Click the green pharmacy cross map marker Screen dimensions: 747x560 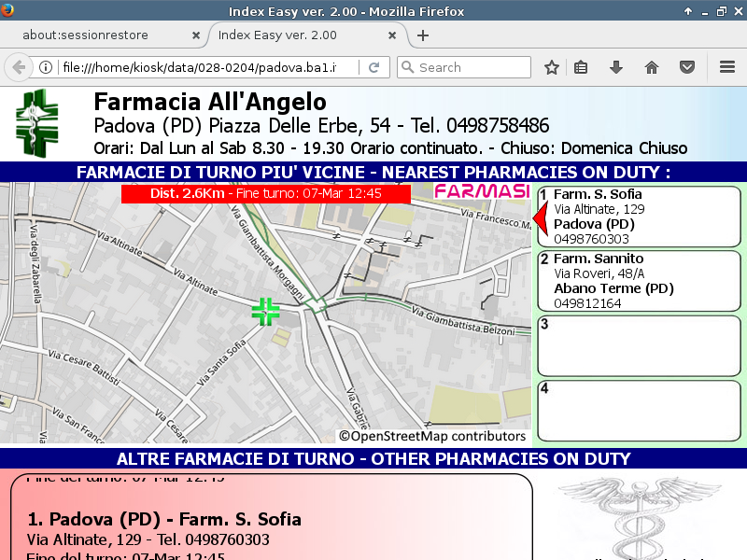[265, 312]
